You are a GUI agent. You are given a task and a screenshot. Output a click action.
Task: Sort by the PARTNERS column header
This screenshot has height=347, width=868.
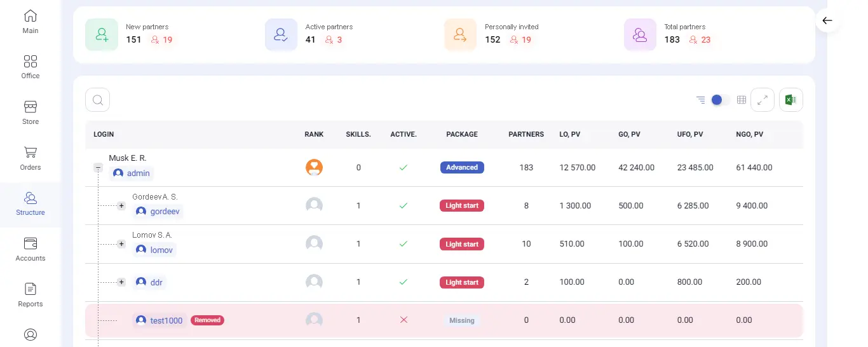coord(526,134)
